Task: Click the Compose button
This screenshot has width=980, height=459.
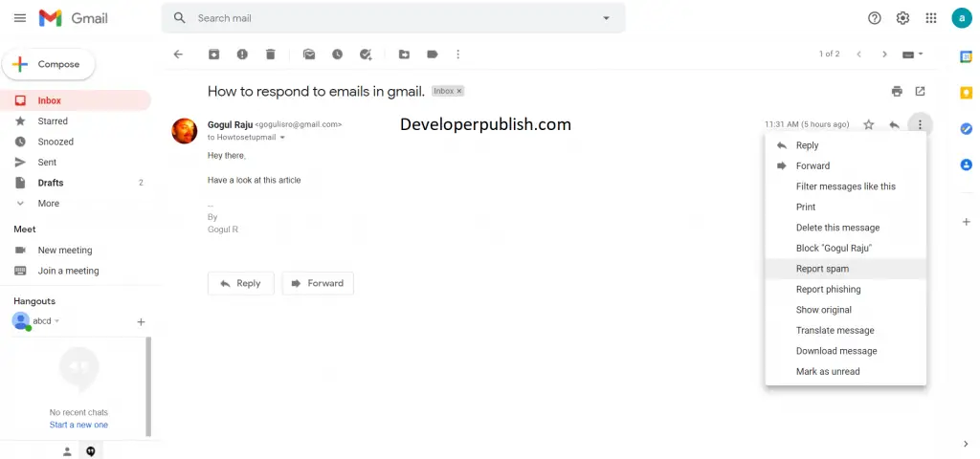Action: 49,64
